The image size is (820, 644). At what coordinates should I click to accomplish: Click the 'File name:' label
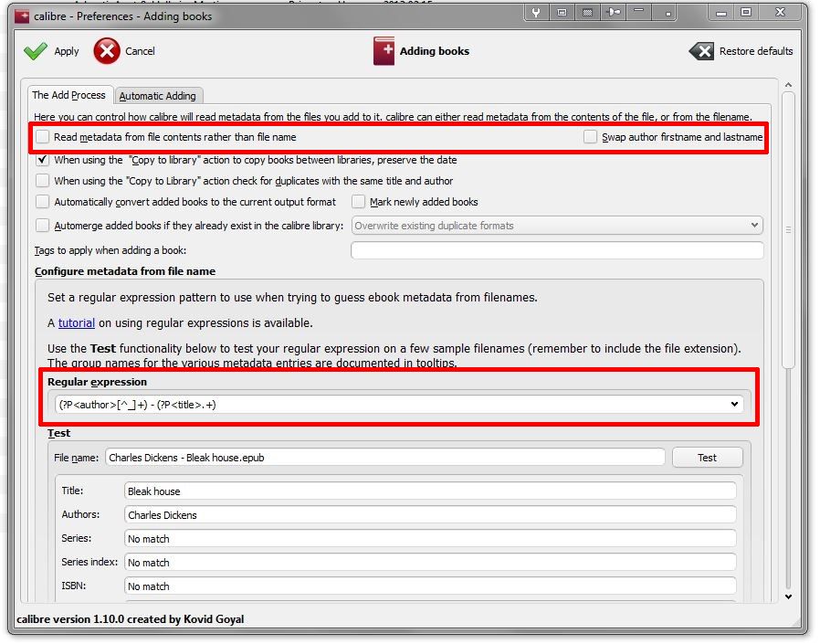[77, 458]
